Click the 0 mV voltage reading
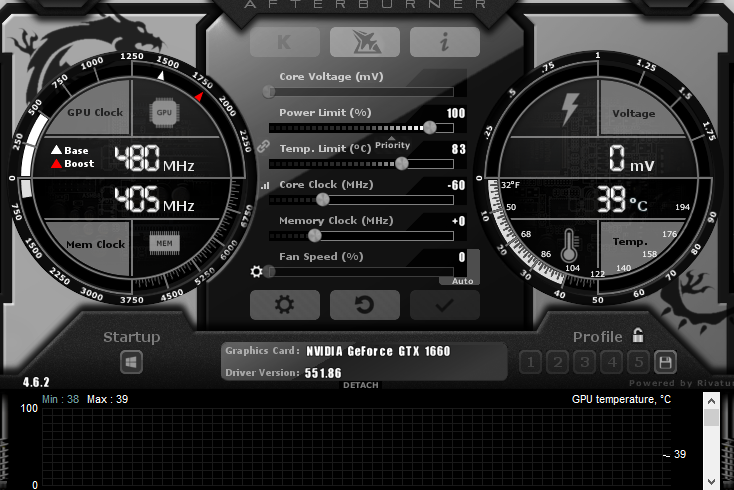The width and height of the screenshot is (734, 490). point(631,158)
